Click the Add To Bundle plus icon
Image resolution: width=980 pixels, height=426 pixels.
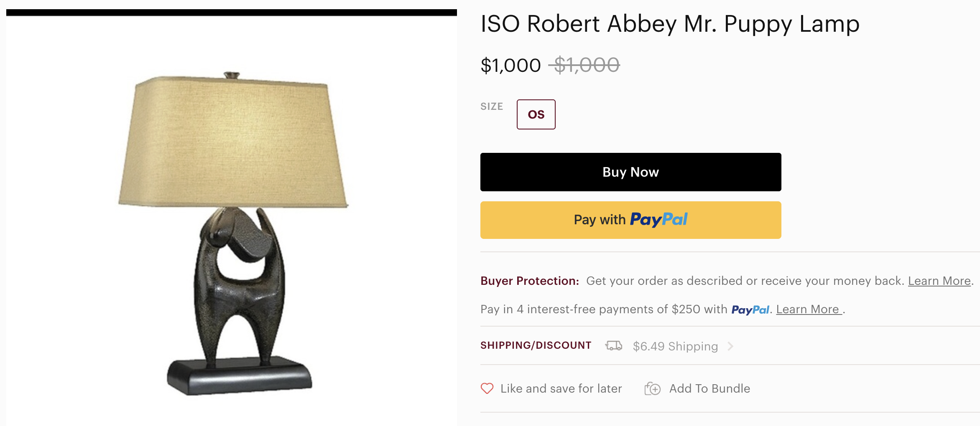point(652,389)
